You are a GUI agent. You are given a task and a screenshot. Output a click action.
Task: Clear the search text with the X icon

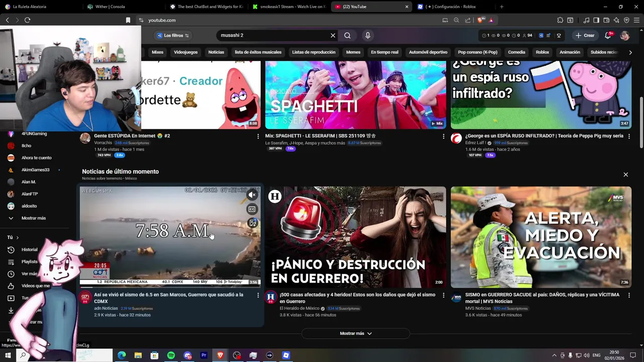333,36
